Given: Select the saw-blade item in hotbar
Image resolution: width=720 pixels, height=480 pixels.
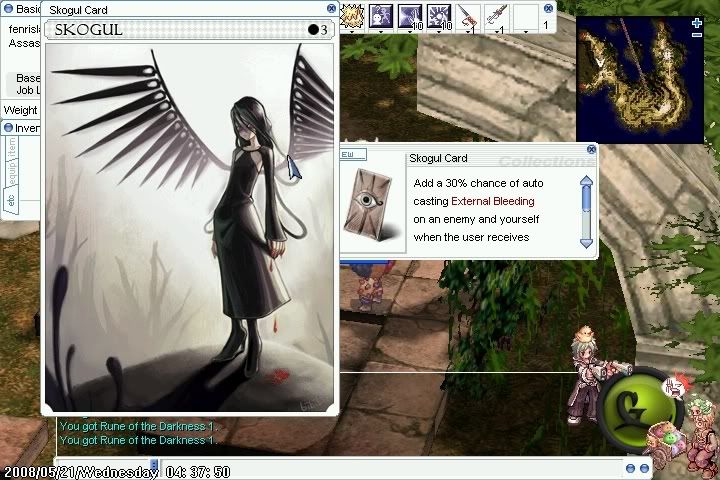Looking at the screenshot, I should coord(468,17).
